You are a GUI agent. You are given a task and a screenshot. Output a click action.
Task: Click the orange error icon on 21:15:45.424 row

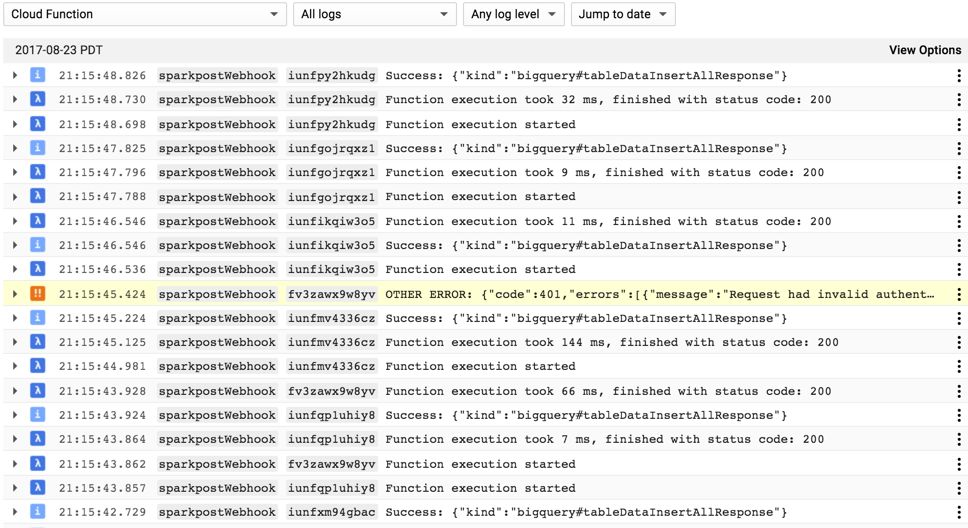(x=38, y=294)
